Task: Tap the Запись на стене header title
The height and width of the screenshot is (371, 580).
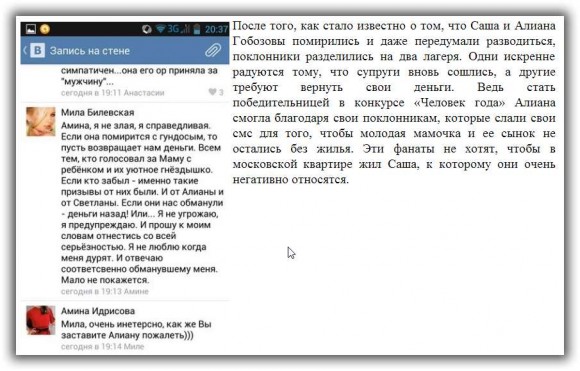Action: pyautogui.click(x=90, y=51)
